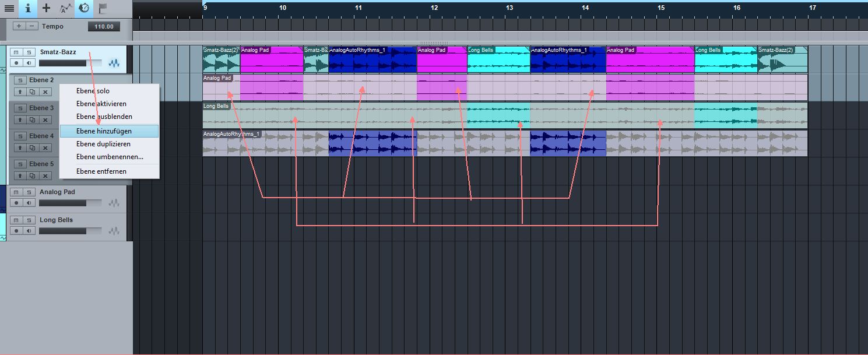Click the plus icon to add tracks
868x355 pixels.
pyautogui.click(x=47, y=8)
